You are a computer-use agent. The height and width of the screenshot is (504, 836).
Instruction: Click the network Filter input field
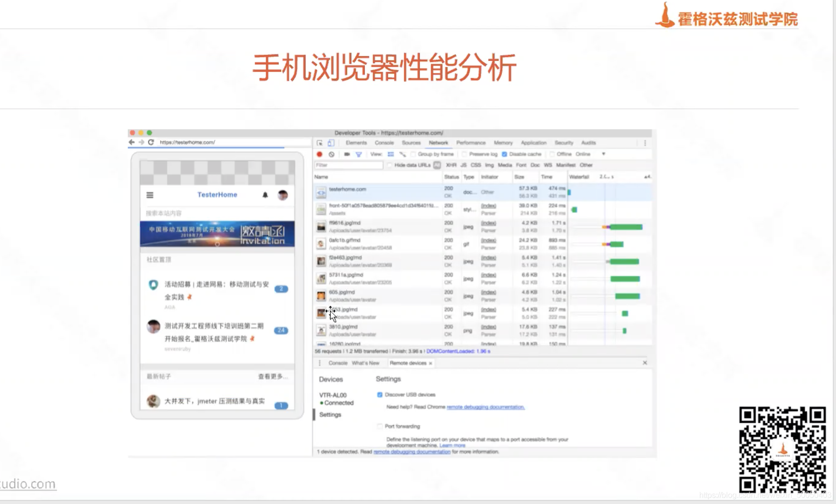[348, 165]
